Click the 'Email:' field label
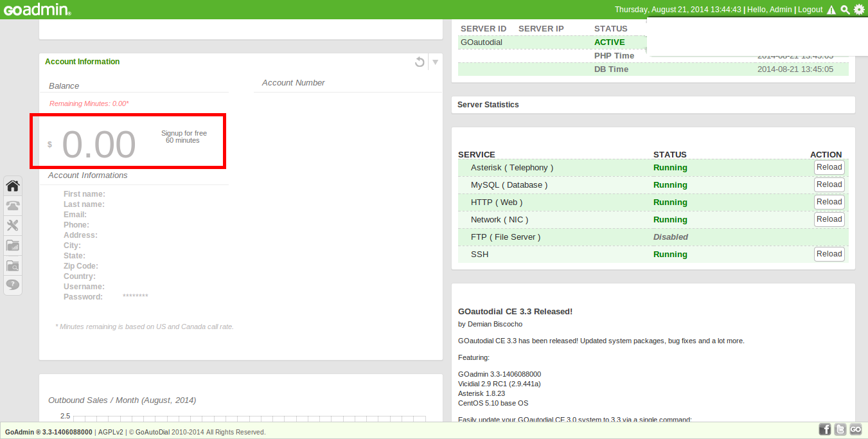The width and height of the screenshot is (868, 439). pos(75,215)
